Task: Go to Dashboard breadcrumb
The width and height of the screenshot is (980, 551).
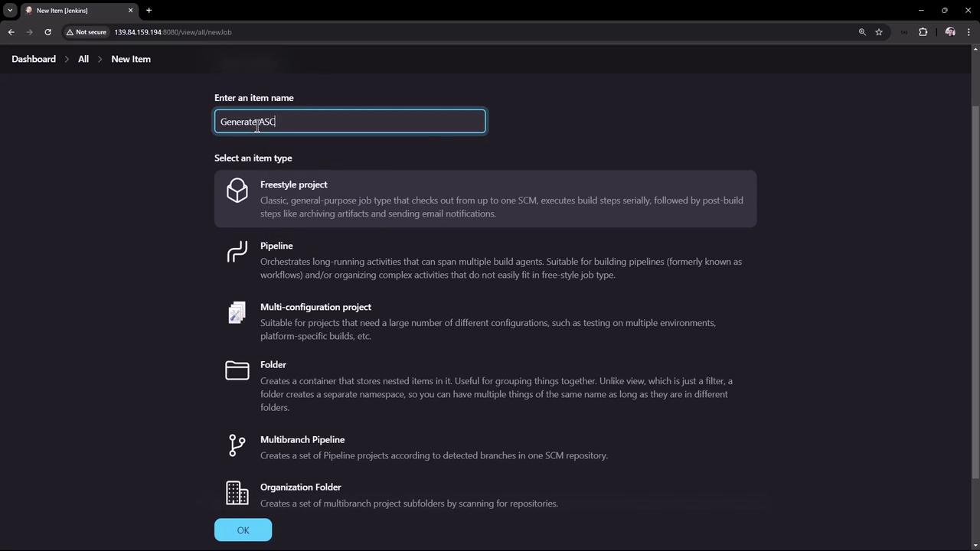Action: coord(34,59)
